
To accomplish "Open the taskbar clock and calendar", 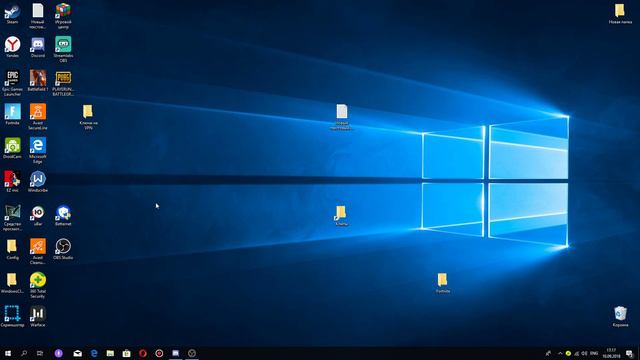I will click(611, 353).
